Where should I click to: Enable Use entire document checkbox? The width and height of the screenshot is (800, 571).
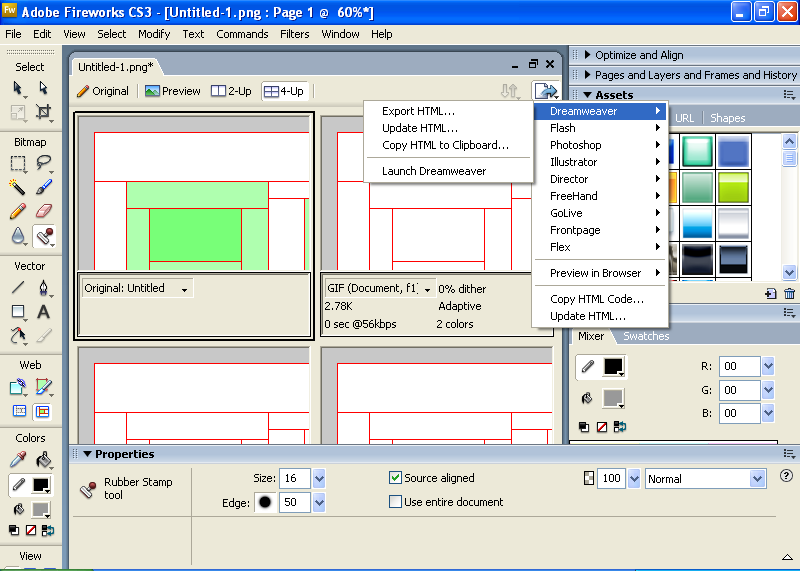[x=395, y=502]
